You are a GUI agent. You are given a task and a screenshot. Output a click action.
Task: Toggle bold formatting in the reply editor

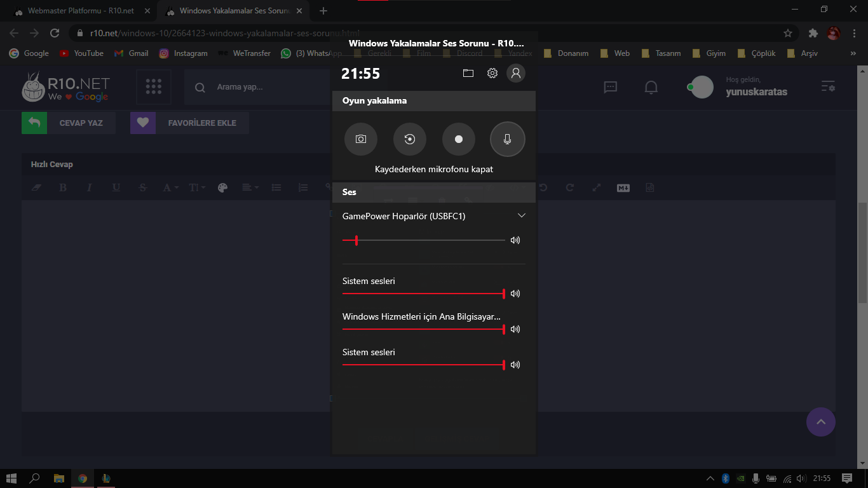(x=63, y=187)
